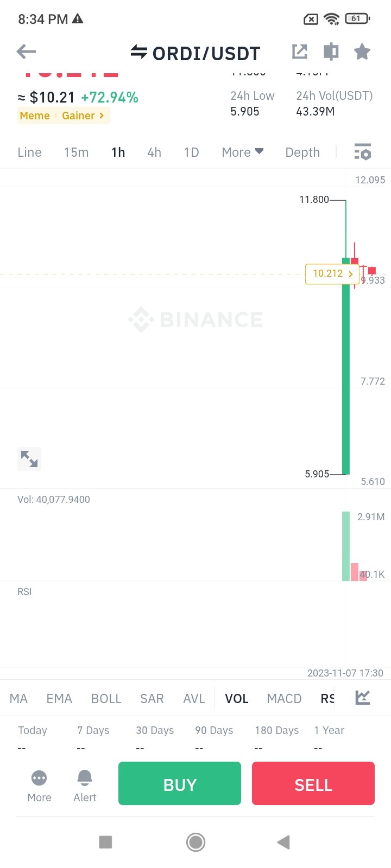
Task: Expand the More timeframes dropdown
Action: (243, 152)
